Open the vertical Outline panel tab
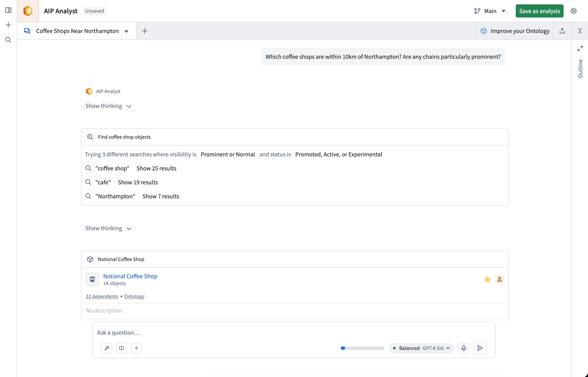 [580, 69]
